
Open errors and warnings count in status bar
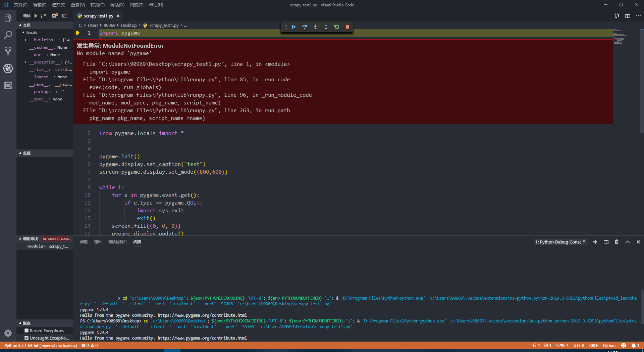[90, 345]
